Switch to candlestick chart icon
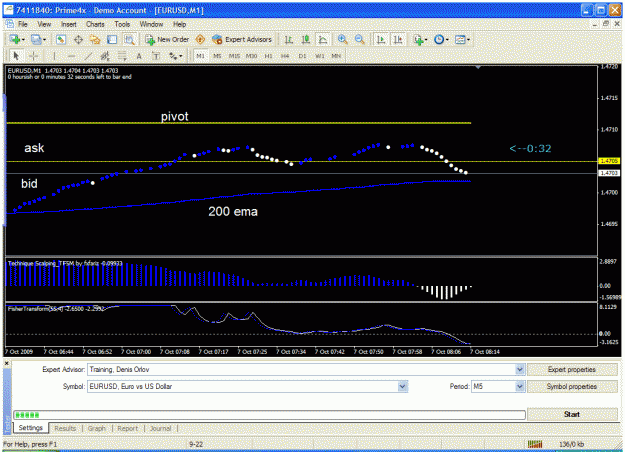The image size is (625, 452). point(306,39)
